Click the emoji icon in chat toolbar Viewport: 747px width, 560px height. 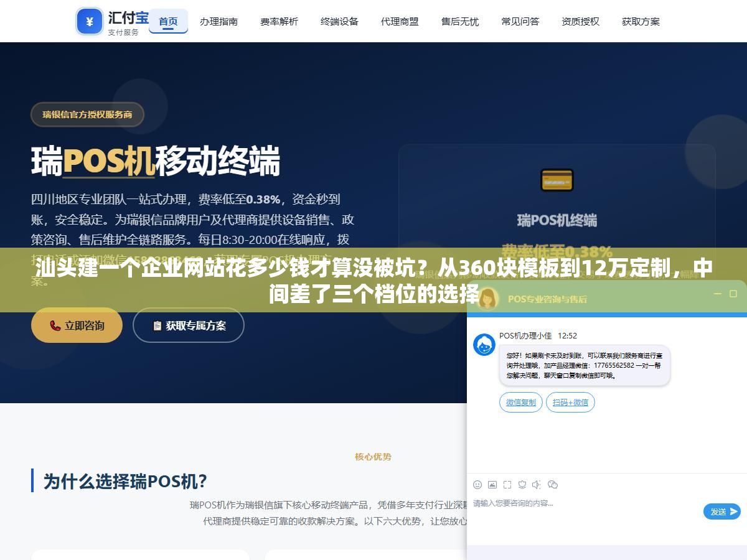[477, 485]
